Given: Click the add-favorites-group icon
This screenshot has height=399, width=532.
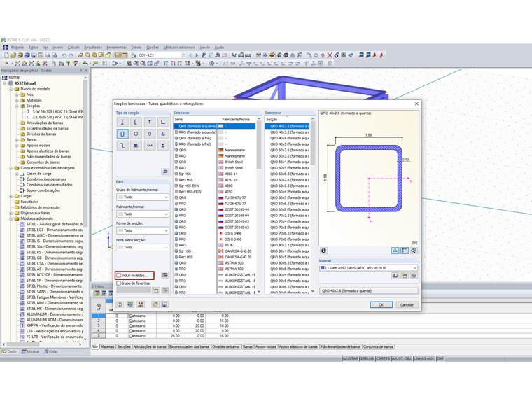Looking at the screenshot, I should pyautogui.click(x=155, y=290).
